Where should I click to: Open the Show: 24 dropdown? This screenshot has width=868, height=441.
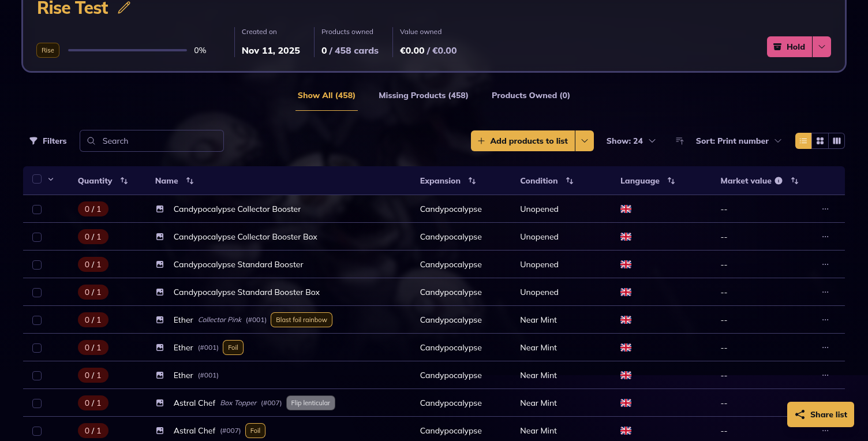631,141
